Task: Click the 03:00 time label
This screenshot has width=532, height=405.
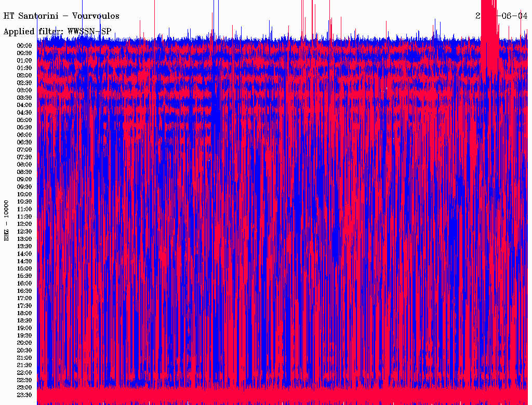Action: click(24, 90)
